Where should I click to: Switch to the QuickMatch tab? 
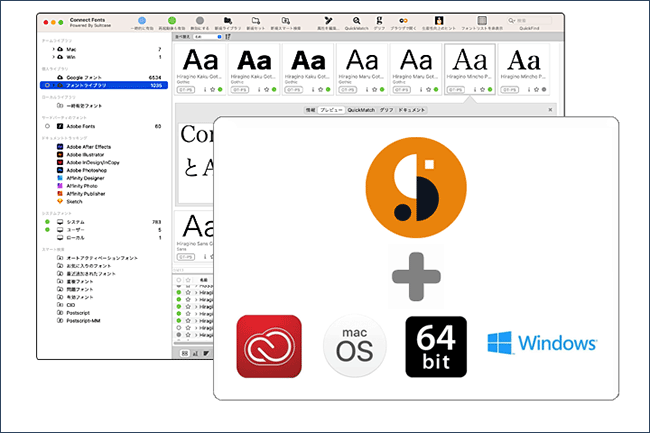[x=361, y=110]
